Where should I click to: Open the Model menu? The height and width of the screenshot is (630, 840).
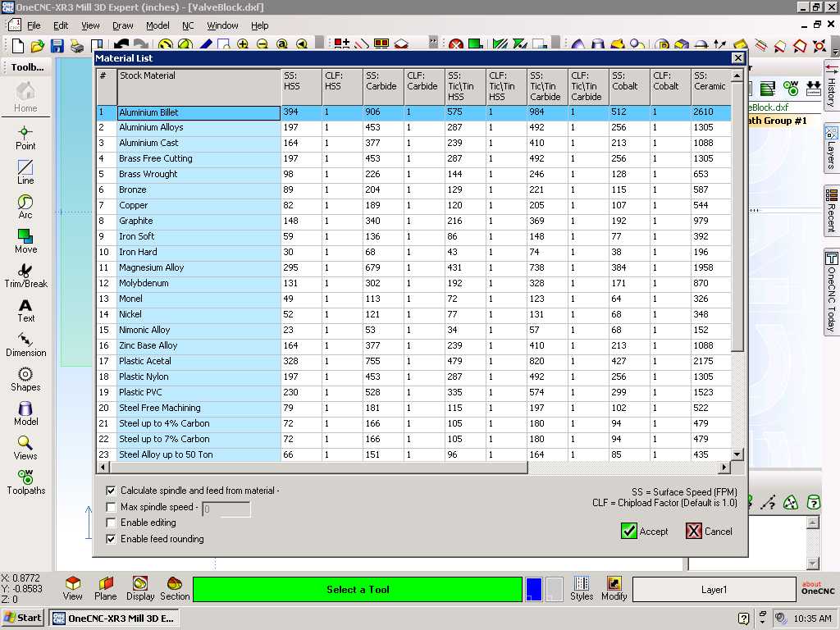pos(157,25)
